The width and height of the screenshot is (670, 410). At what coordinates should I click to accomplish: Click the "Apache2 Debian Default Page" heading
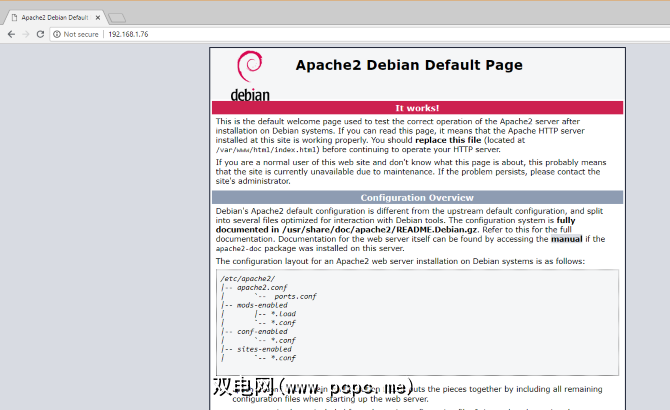coord(408,66)
